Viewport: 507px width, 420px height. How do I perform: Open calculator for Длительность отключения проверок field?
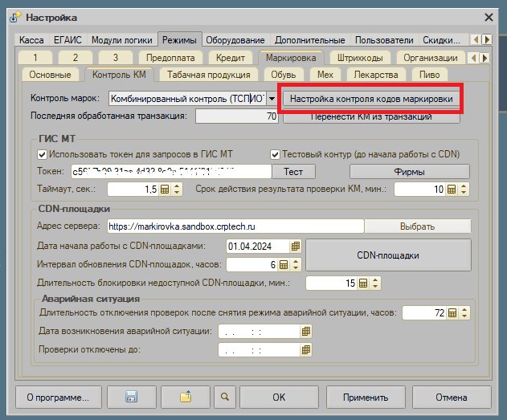(452, 312)
